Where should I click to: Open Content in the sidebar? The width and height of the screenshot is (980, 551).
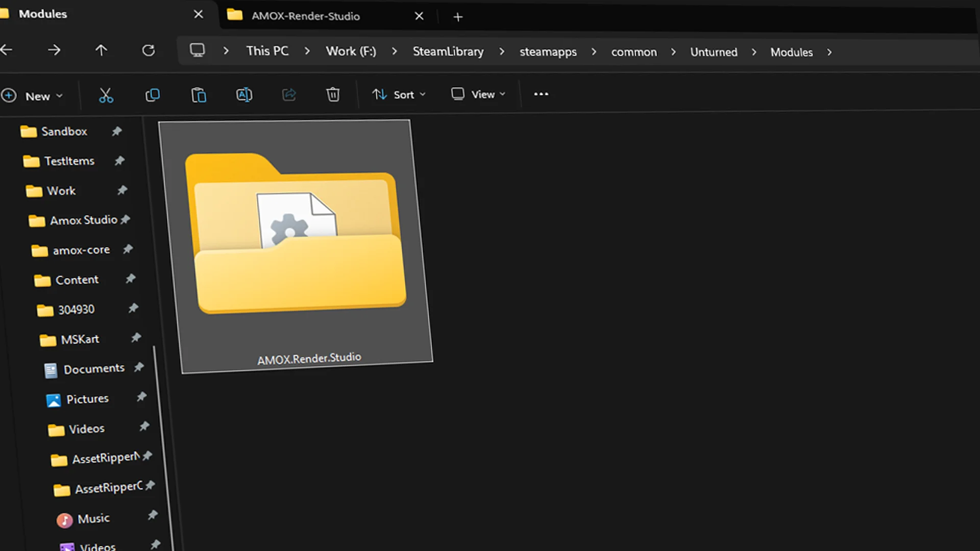pyautogui.click(x=66, y=280)
